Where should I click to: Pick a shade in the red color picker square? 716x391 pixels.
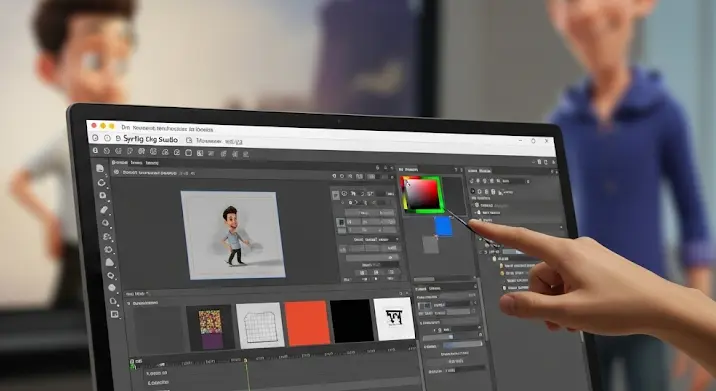pyautogui.click(x=422, y=194)
